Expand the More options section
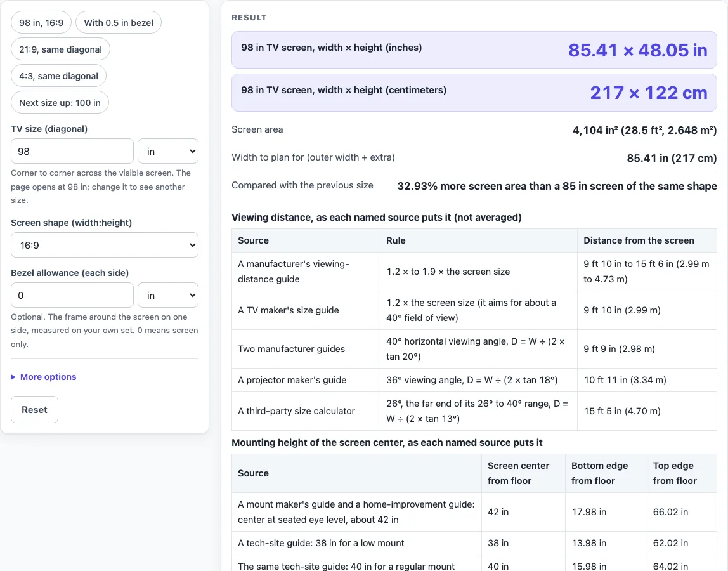This screenshot has width=728, height=571. [x=44, y=377]
